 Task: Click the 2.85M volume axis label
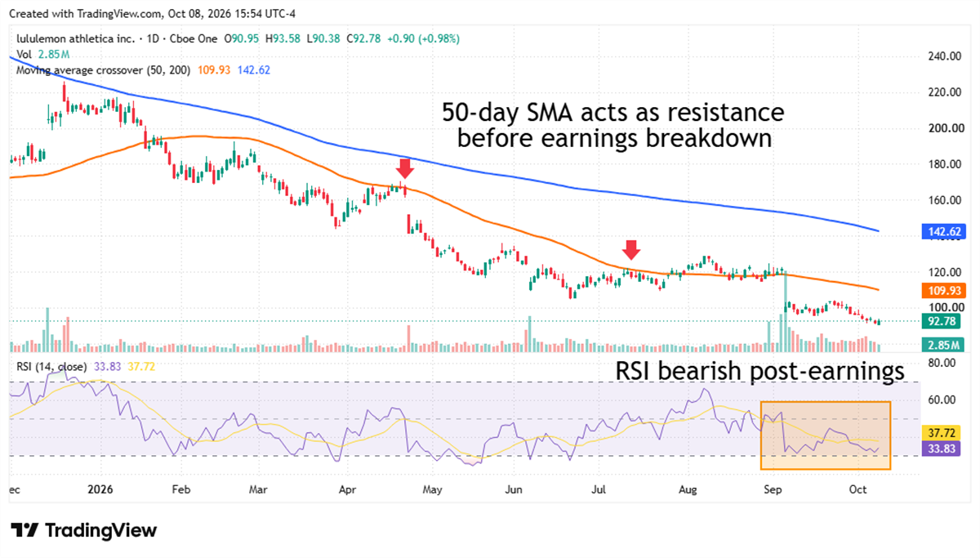click(942, 345)
